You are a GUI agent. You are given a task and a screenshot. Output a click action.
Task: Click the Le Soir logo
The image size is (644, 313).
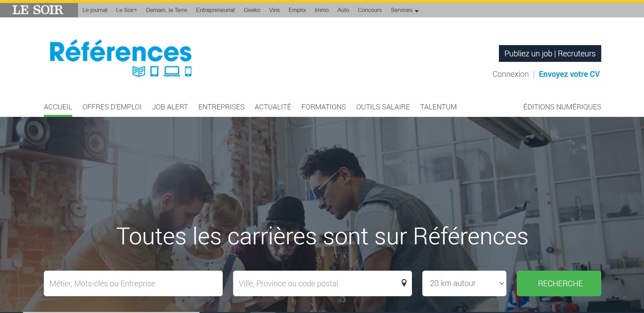pos(38,10)
